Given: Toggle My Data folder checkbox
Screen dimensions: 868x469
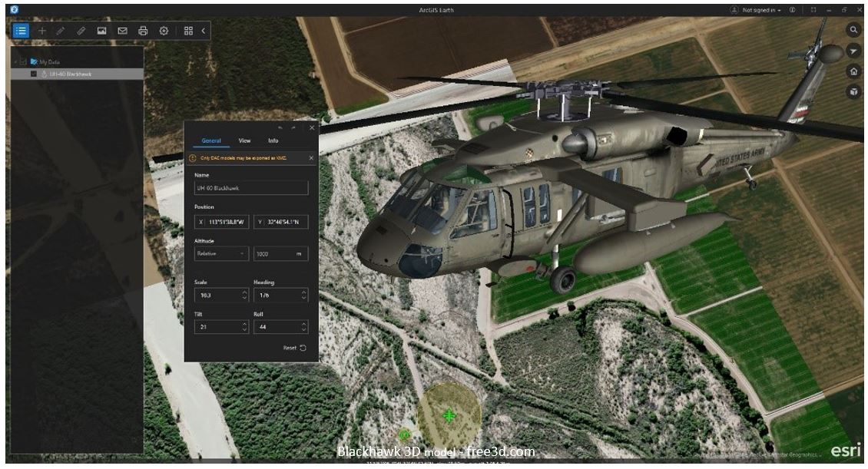Looking at the screenshot, I should pos(23,62).
